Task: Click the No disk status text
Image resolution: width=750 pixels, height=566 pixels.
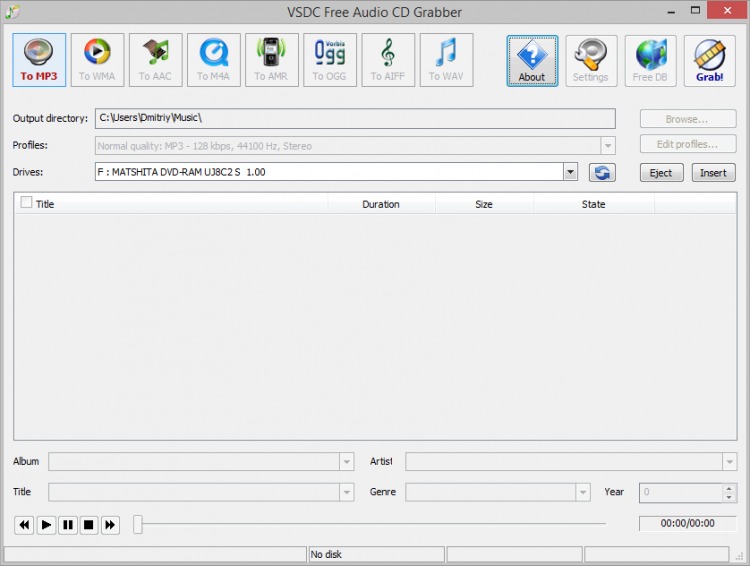Action: pyautogui.click(x=326, y=555)
